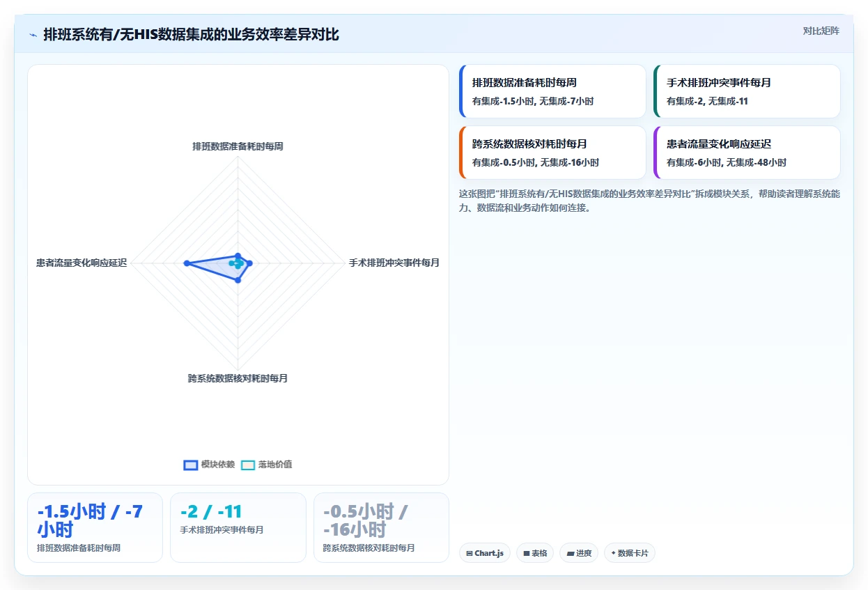Screen dimensions: 868x590
Task: Click the text 有集成-1.5小时, 无集成-7小时
Action: pos(533,101)
